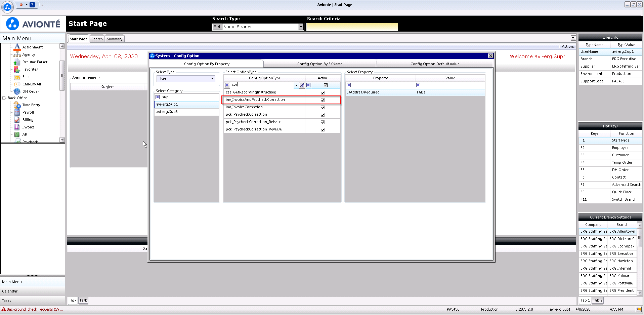Viewport: 644px width, 315px height.
Task: Open the Calendar pane button
Action: (33, 291)
